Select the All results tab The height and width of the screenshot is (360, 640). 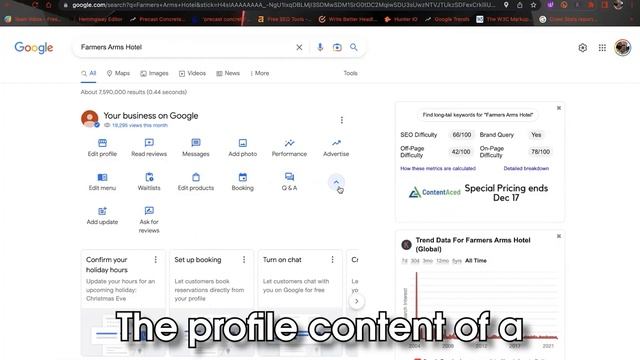89,73
